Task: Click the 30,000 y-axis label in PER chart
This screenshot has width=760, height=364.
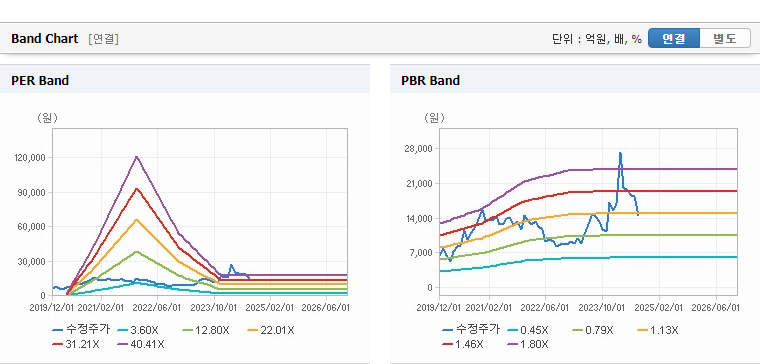Action: coord(32,261)
